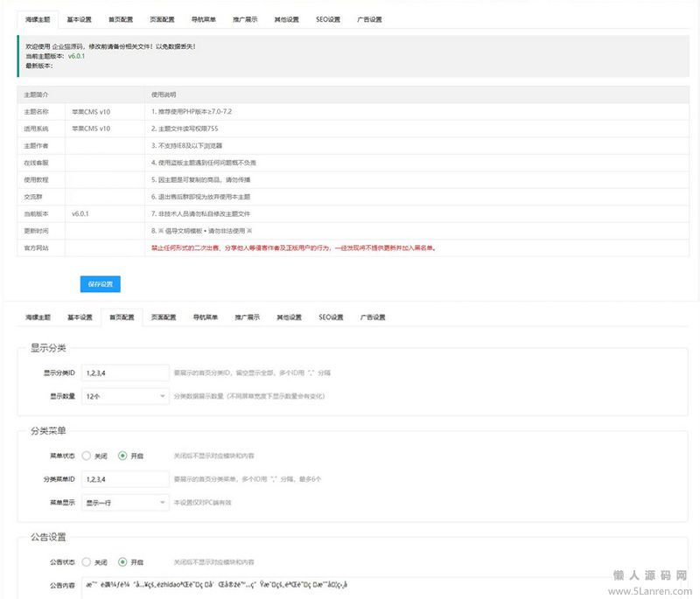The width and height of the screenshot is (700, 599).
Task: Select 关闭 radio for 菜单状态
Action: [x=87, y=456]
